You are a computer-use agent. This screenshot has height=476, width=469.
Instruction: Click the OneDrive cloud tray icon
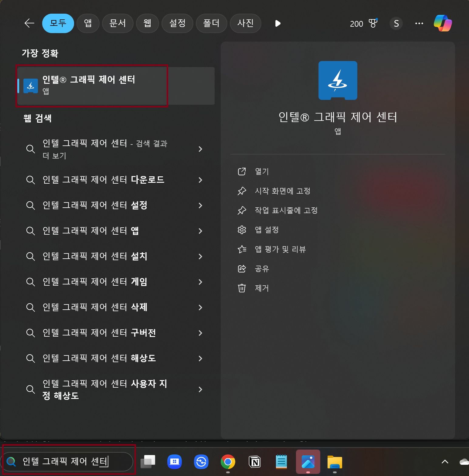(464, 462)
